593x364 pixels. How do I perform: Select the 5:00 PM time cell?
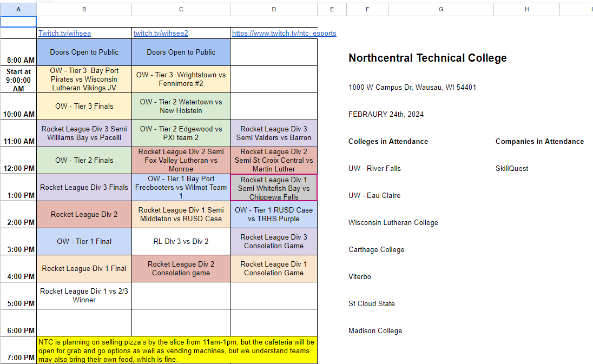click(x=18, y=296)
